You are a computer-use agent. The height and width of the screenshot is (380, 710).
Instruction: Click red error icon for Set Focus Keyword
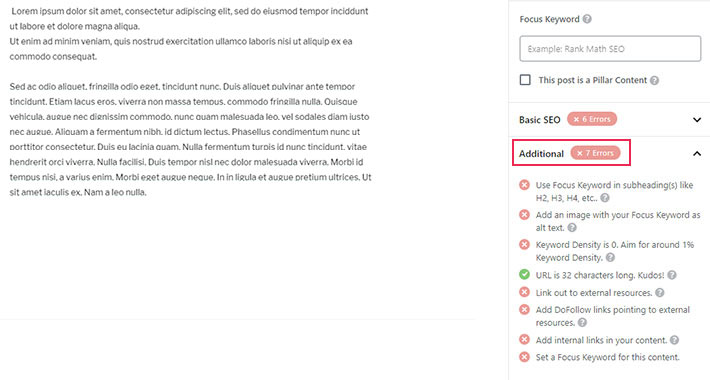click(x=524, y=357)
